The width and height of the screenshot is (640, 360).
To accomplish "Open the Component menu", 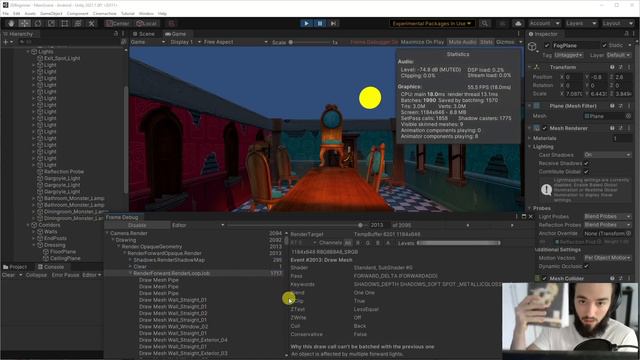I will [x=77, y=13].
